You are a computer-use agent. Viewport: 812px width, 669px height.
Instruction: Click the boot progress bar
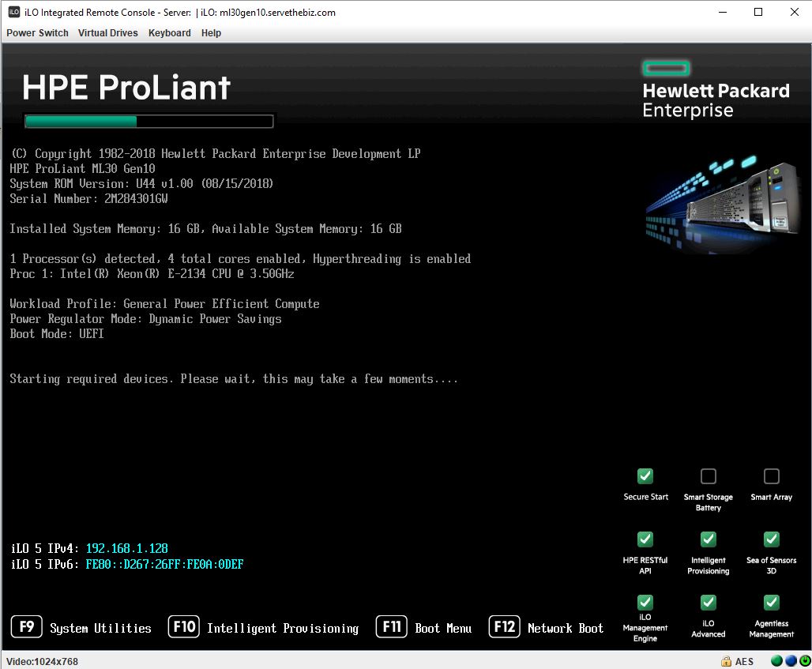pos(149,122)
